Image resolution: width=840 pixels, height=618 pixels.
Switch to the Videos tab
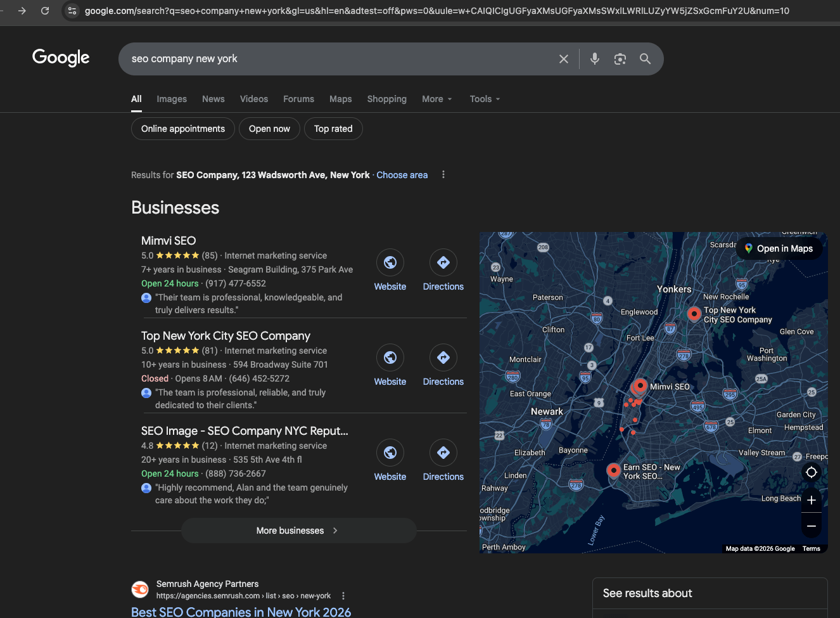pyautogui.click(x=254, y=99)
